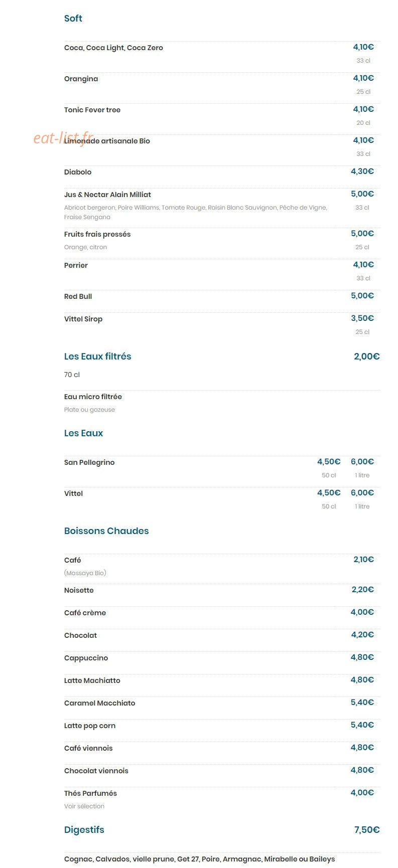
Task: Click Latte pop corn entry
Action: pos(90,726)
